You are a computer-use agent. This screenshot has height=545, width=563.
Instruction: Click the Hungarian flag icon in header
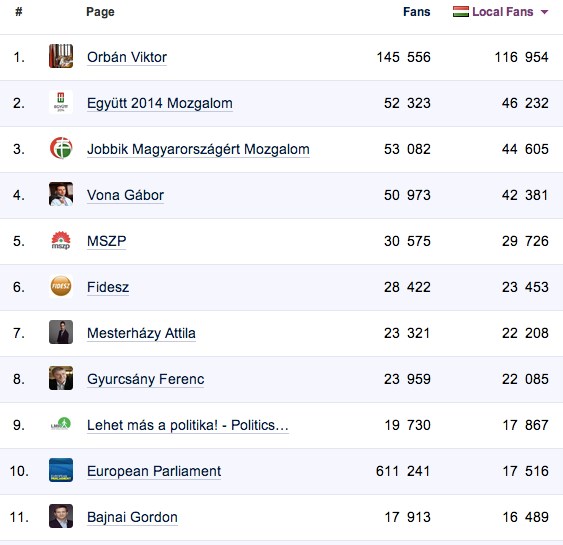point(461,11)
